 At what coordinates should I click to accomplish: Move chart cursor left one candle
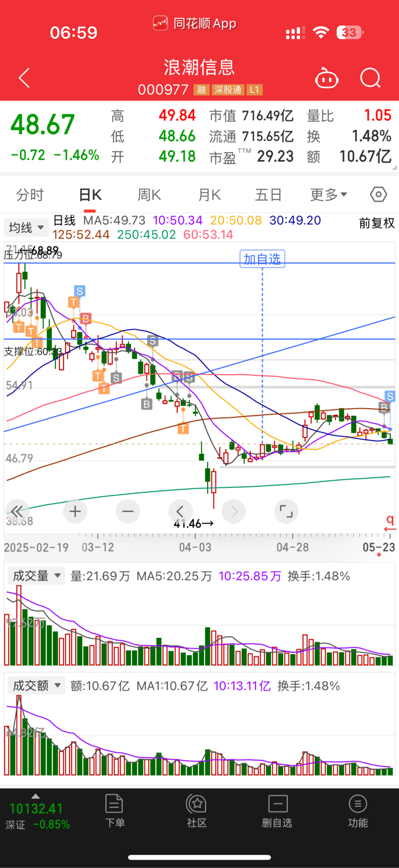[180, 511]
